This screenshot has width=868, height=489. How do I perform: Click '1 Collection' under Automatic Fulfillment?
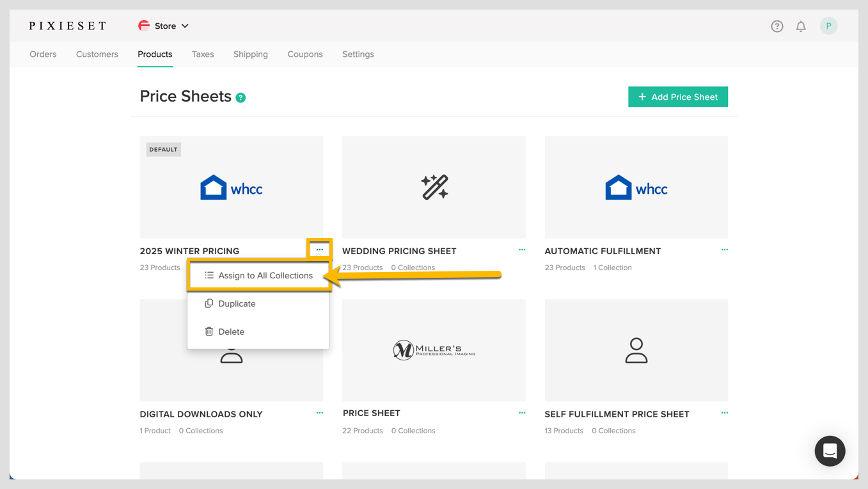(612, 268)
